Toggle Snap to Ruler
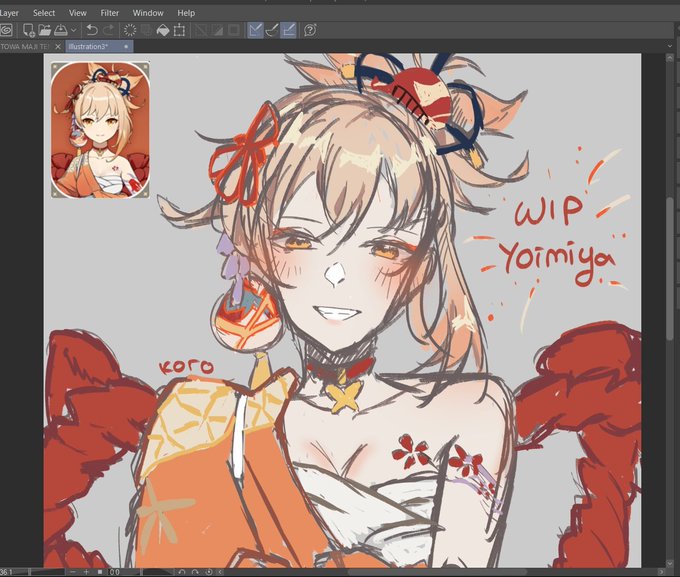680x577 pixels. 255,30
